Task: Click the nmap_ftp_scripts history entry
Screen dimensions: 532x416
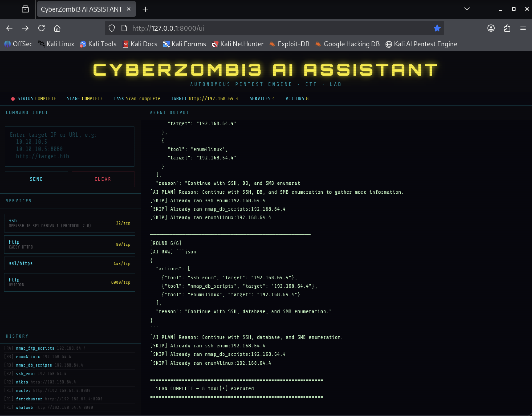Action: pyautogui.click(x=69, y=348)
